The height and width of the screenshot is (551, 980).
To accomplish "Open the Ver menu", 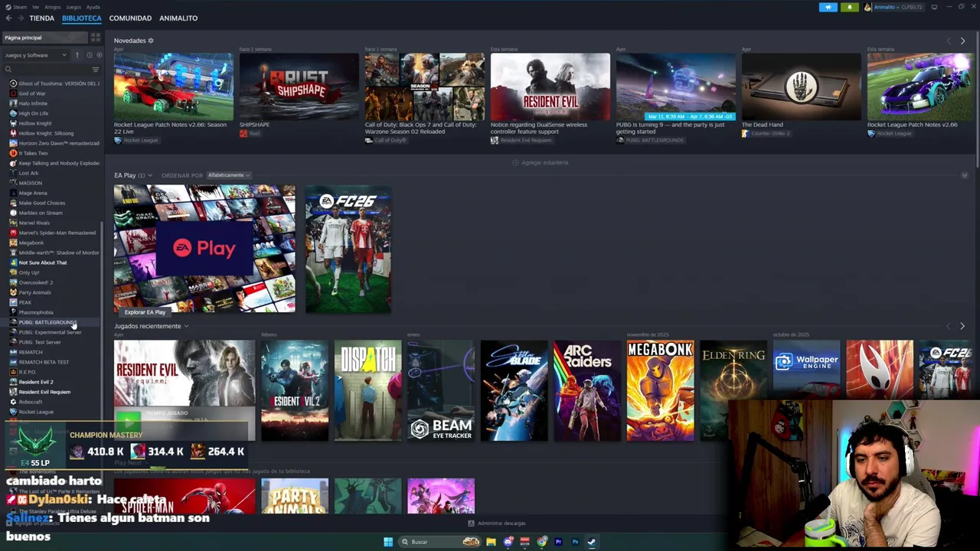I will point(35,7).
